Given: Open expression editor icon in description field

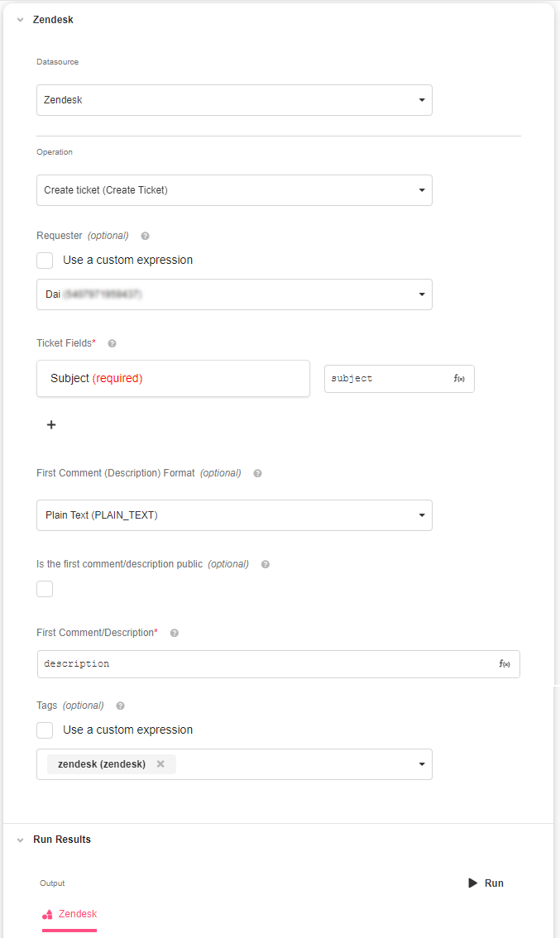Looking at the screenshot, I should click(x=505, y=664).
